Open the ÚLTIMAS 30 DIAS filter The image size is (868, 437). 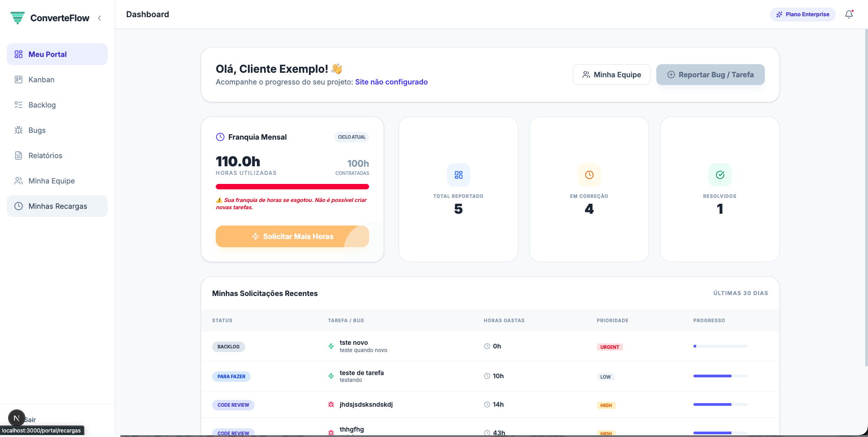click(x=740, y=293)
